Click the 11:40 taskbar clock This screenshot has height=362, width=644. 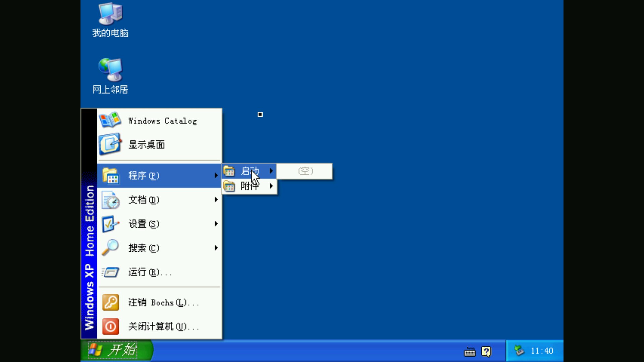542,351
